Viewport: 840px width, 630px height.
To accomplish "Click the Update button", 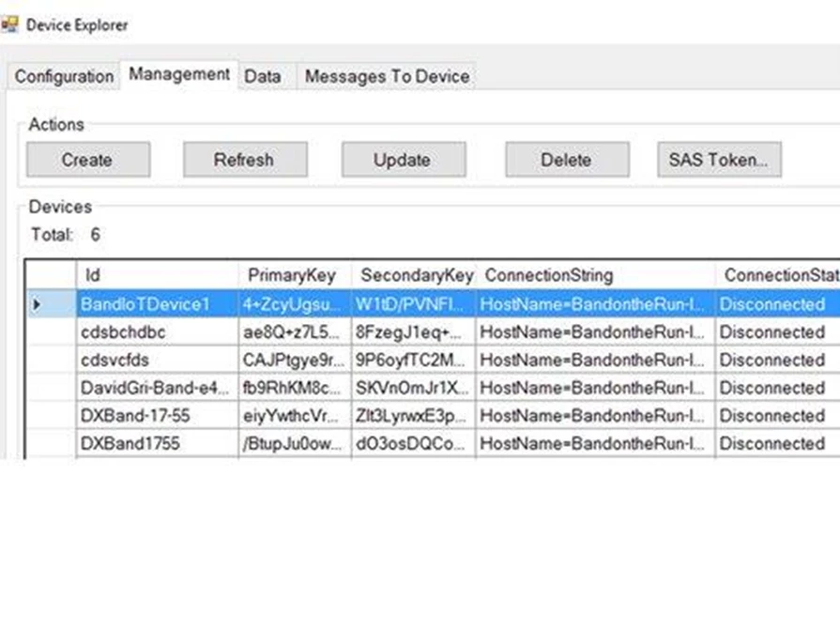I will (402, 160).
